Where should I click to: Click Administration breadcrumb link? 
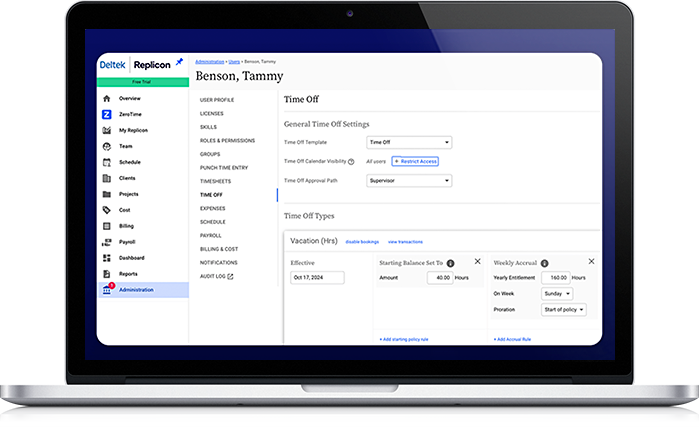(x=210, y=62)
